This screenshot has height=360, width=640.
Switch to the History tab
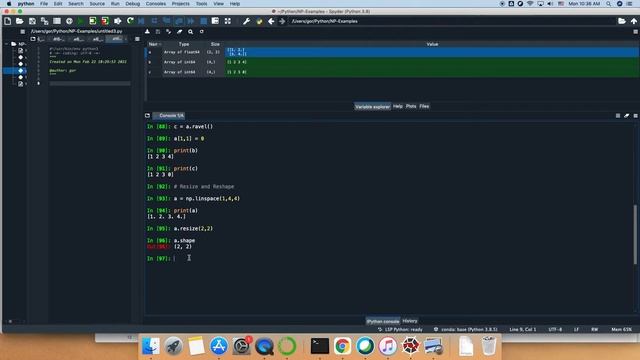[410, 321]
